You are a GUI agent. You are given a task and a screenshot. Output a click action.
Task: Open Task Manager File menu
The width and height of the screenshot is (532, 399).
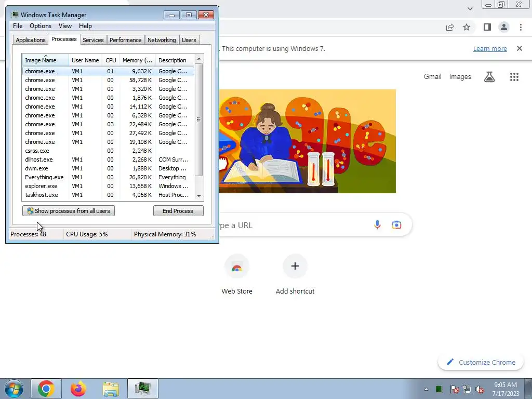[18, 26]
